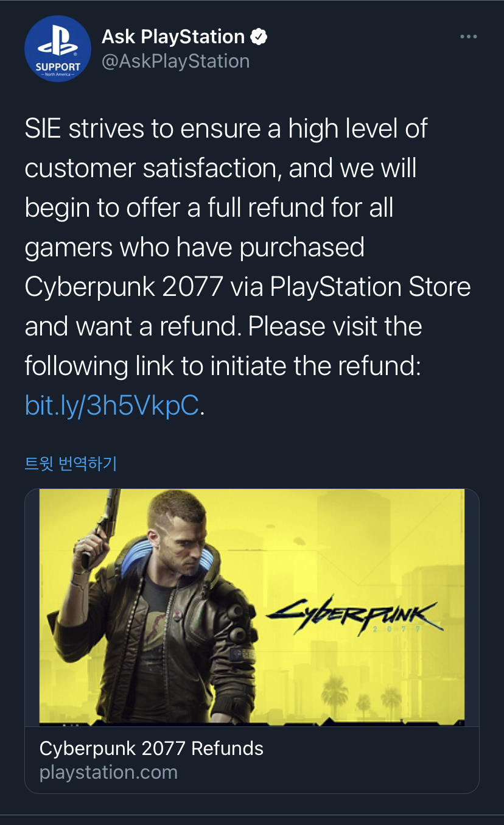This screenshot has height=825, width=504.
Task: Select the tweet body text paragraph
Action: [x=248, y=267]
